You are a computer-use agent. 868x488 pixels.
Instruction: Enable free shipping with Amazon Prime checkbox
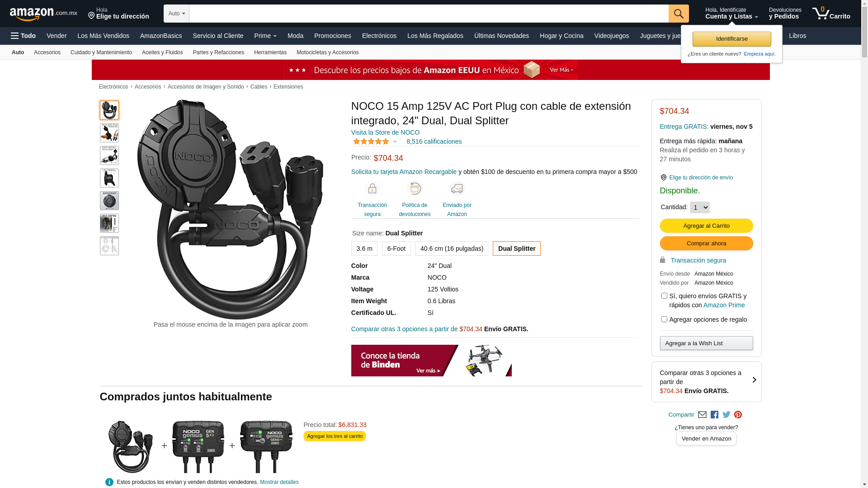664,296
